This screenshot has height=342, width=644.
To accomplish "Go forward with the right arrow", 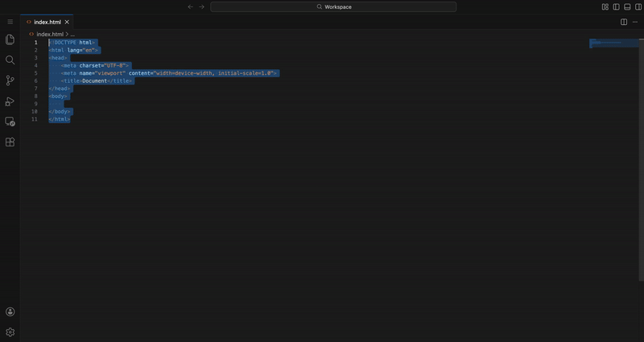I will tap(202, 6).
